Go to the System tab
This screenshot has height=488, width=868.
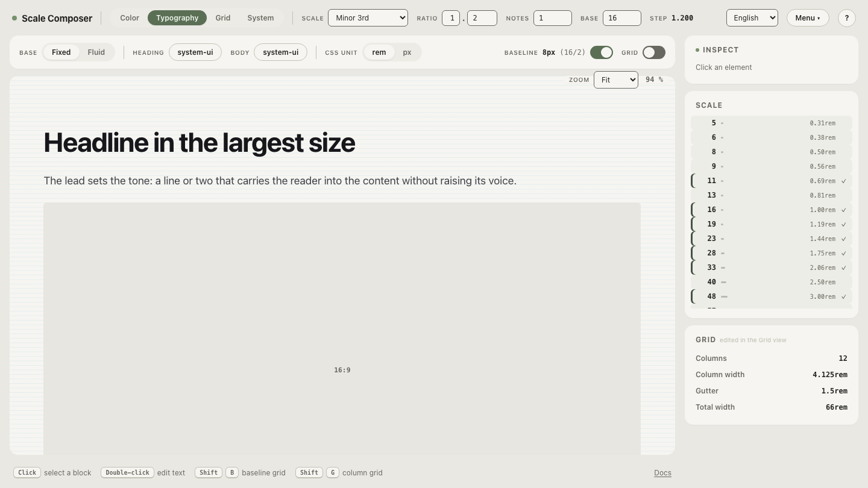coord(260,18)
